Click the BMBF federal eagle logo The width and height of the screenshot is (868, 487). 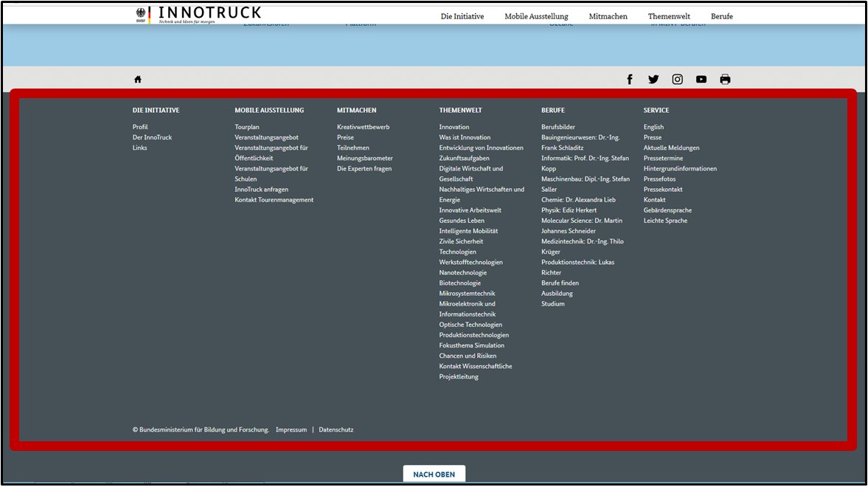pyautogui.click(x=142, y=13)
